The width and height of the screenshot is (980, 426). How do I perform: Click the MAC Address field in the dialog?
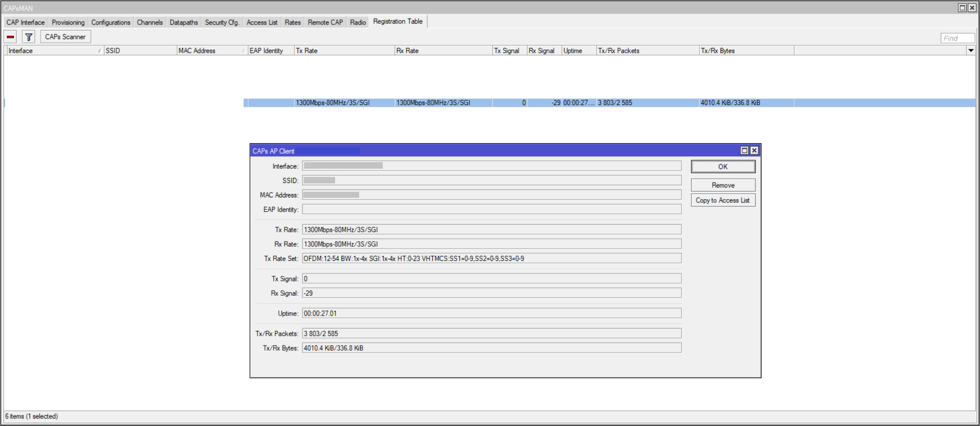[492, 195]
